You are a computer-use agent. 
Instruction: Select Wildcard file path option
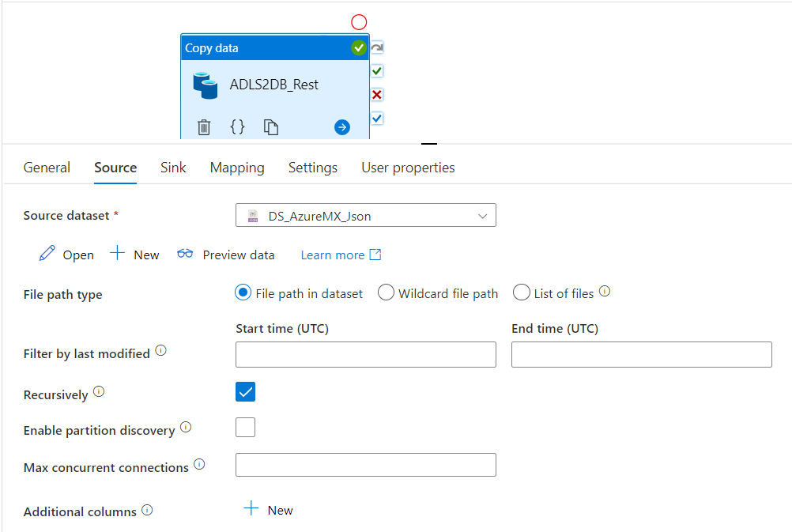tap(386, 292)
